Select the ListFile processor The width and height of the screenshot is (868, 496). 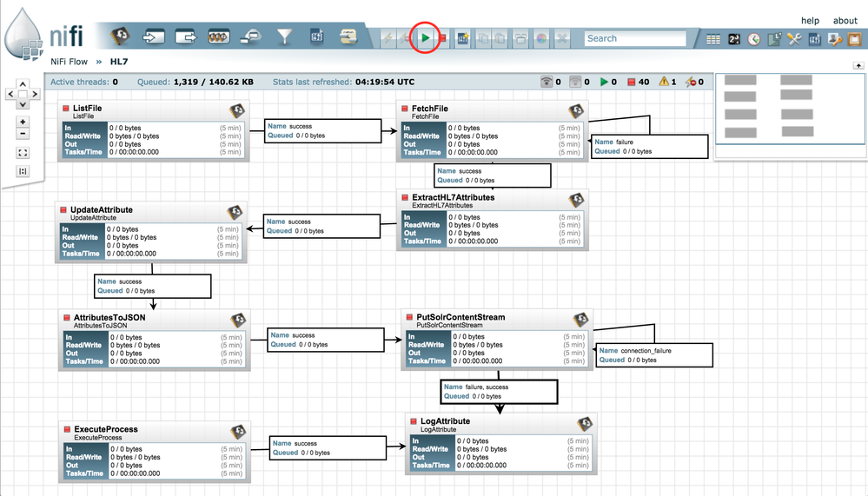[x=153, y=131]
